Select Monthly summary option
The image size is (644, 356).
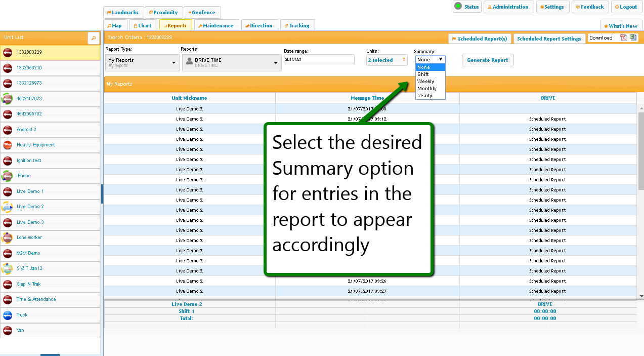tap(427, 89)
